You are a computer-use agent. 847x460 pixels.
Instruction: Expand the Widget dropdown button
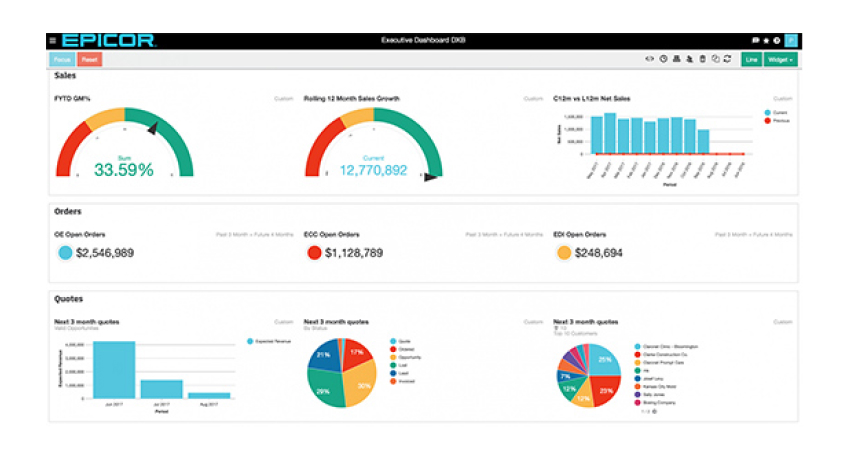coord(781,60)
